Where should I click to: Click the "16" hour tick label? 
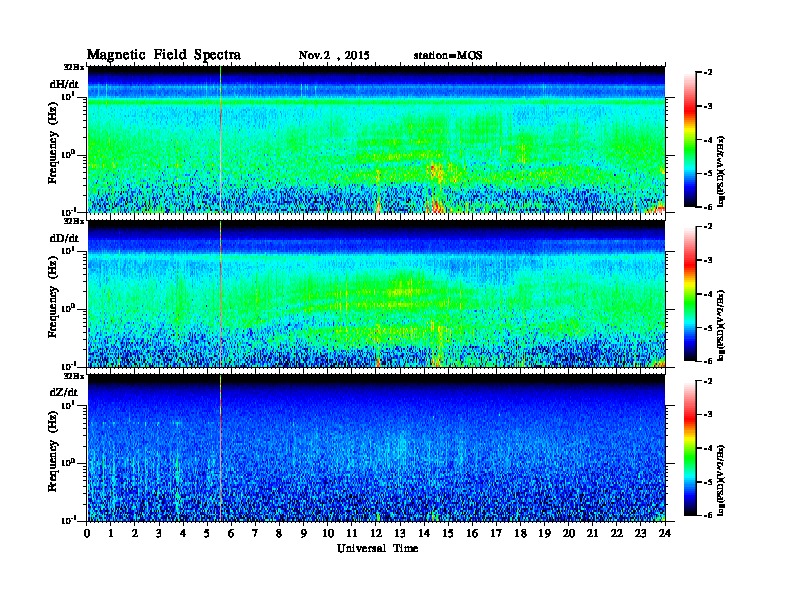click(472, 534)
